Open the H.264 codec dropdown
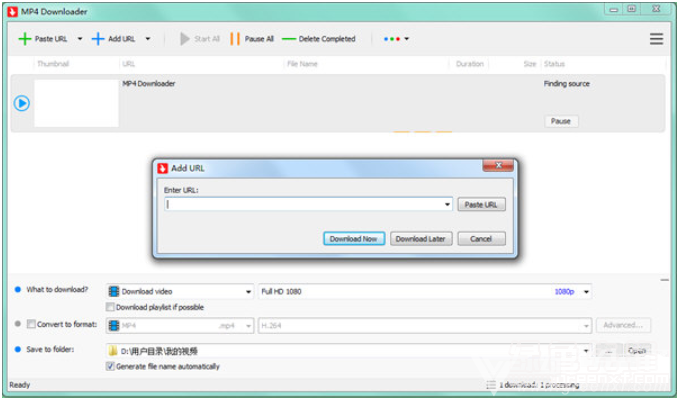 coord(586,326)
